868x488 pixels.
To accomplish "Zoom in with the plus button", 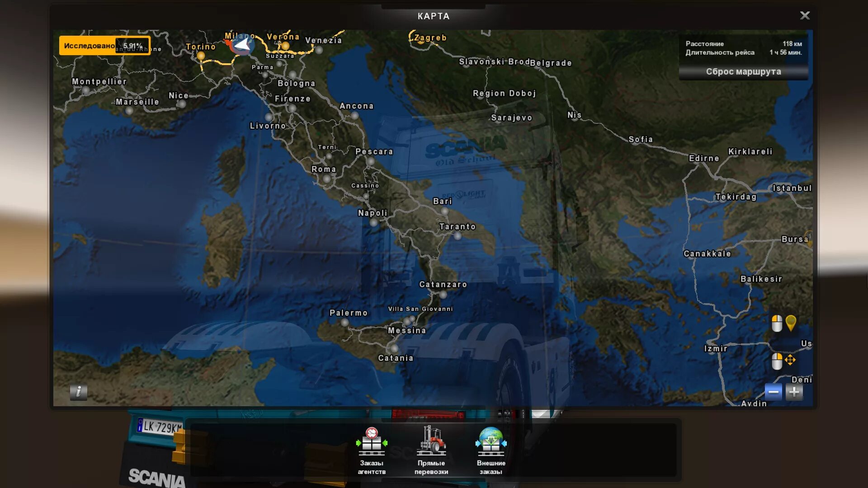I will click(x=794, y=392).
